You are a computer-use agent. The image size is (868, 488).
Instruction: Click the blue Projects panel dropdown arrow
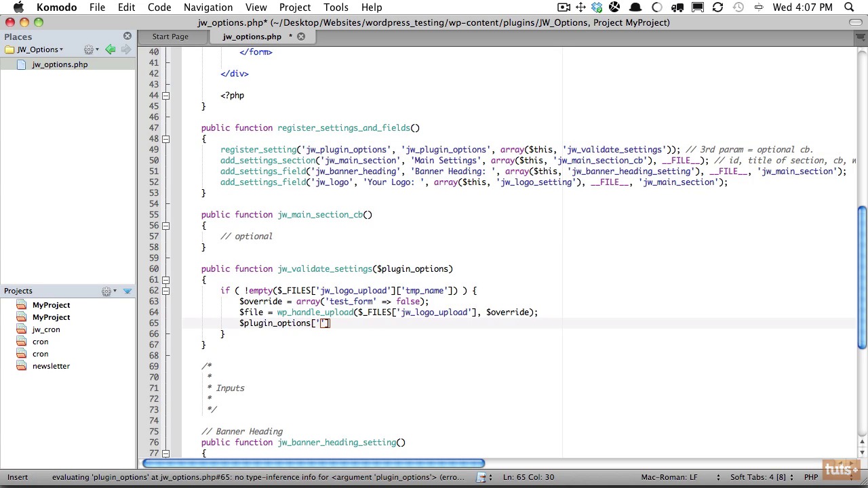127,291
